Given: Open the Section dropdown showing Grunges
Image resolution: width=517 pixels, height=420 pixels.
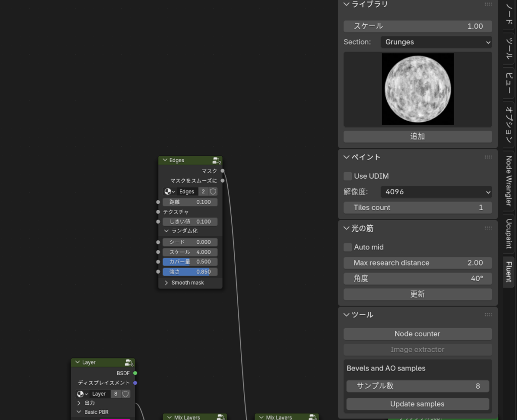Looking at the screenshot, I should click(x=436, y=42).
